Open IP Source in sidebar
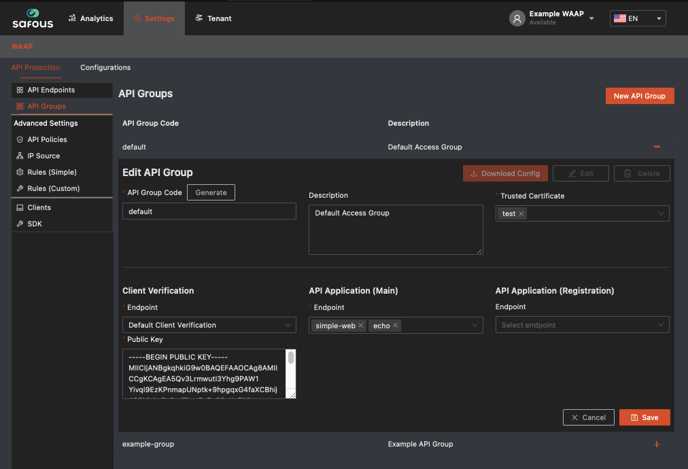 point(61,156)
